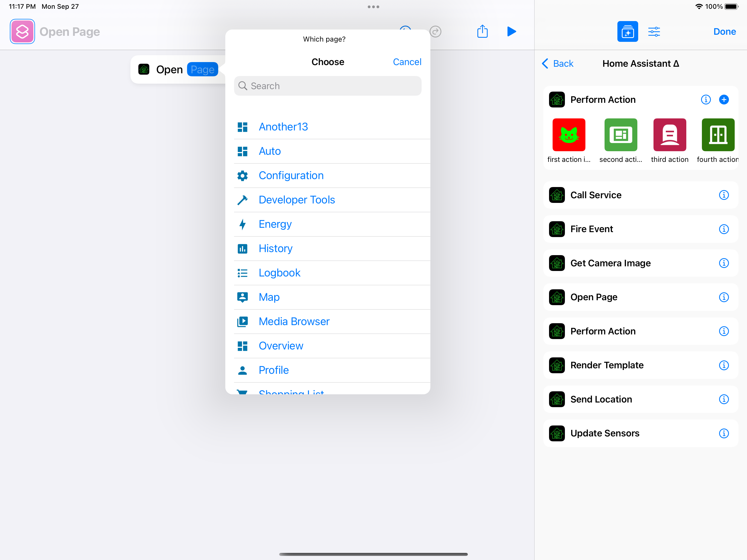The height and width of the screenshot is (560, 747).
Task: Tap the redo arrow icon
Action: (435, 31)
